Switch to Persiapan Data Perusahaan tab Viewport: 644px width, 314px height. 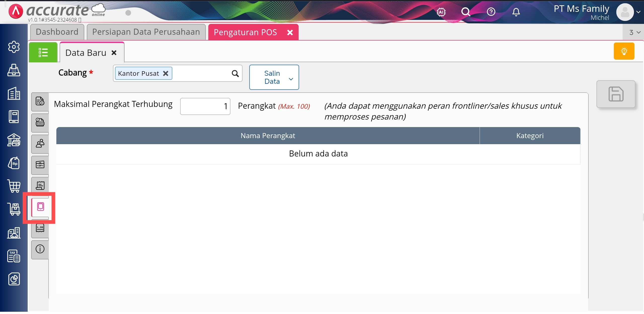click(146, 32)
